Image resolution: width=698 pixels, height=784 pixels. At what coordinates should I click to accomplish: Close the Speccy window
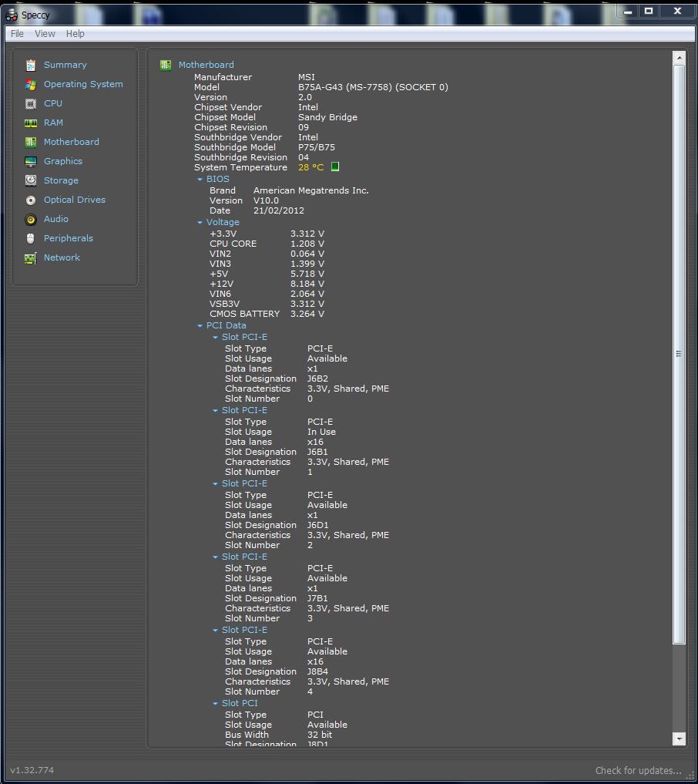[x=677, y=11]
